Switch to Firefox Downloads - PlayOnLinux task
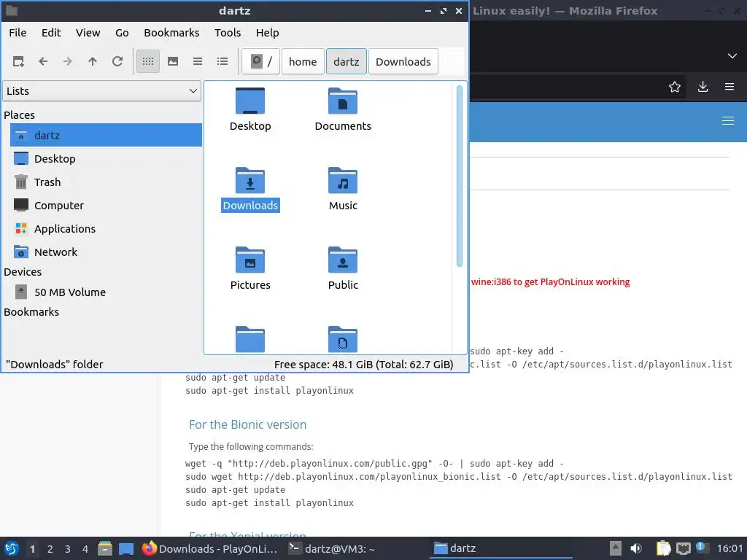This screenshot has width=747, height=560. pyautogui.click(x=209, y=548)
